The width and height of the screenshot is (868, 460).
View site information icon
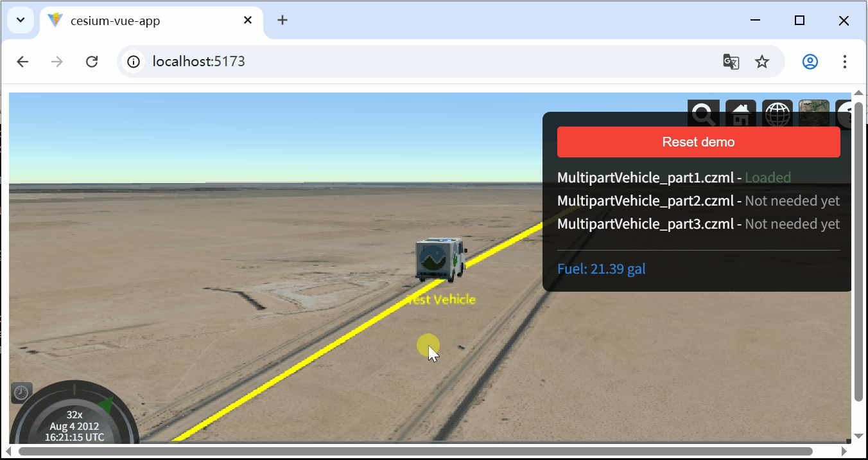(134, 62)
